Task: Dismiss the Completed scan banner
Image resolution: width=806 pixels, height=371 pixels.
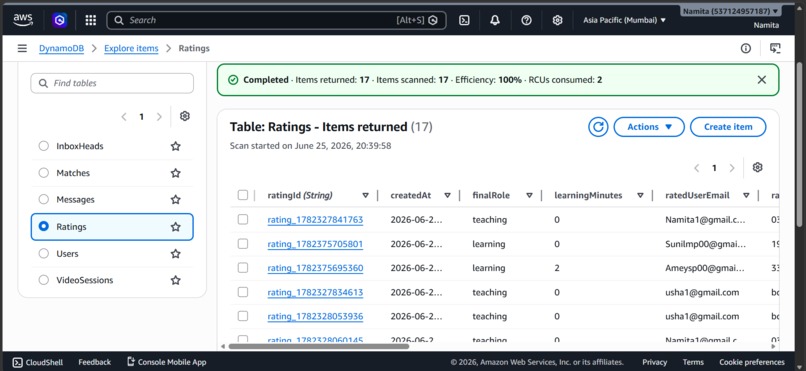Action: [x=762, y=80]
